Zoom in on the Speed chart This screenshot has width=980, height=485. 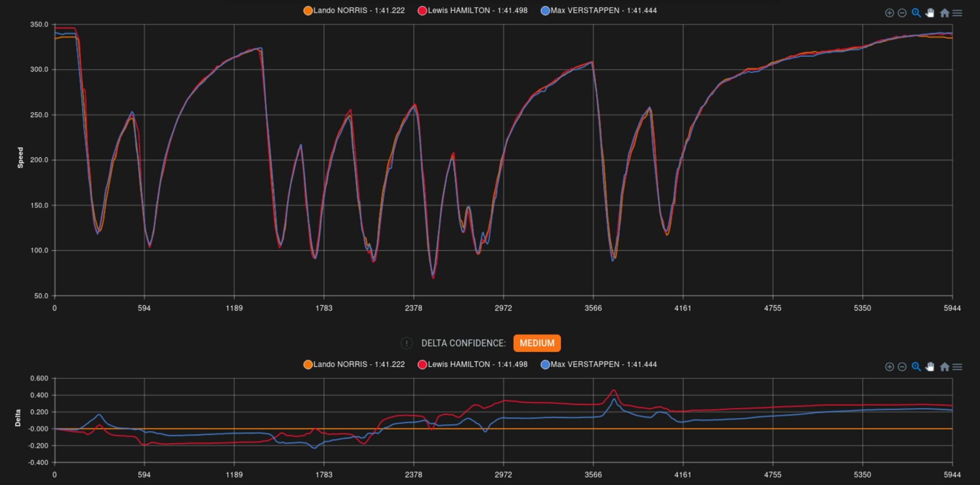889,13
